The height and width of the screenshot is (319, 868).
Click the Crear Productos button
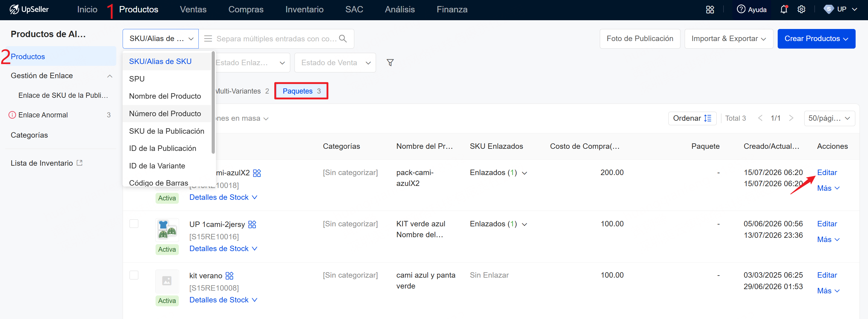click(x=816, y=39)
